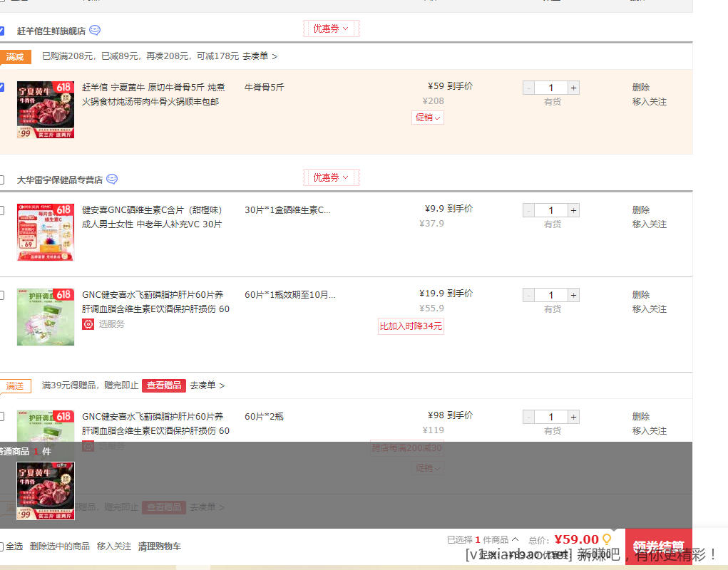The height and width of the screenshot is (570, 728).
Task: Move 牛脊骨5斤 to 关注 list
Action: point(649,102)
